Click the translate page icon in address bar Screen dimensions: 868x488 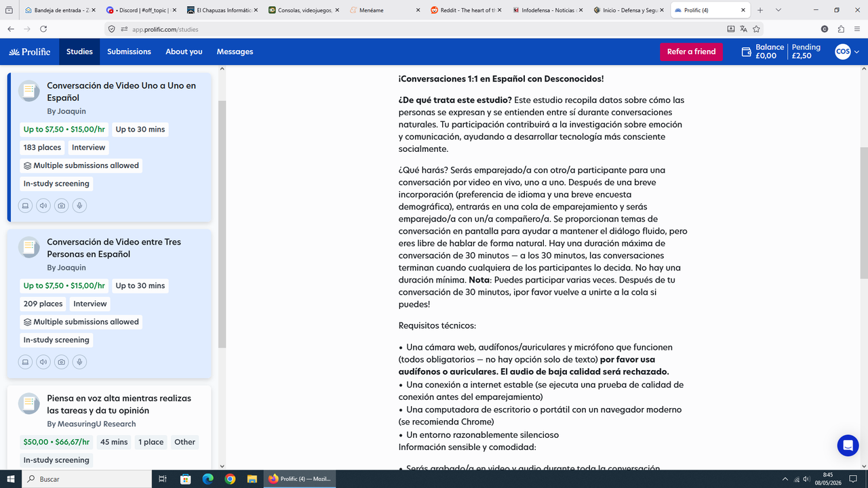(x=743, y=29)
